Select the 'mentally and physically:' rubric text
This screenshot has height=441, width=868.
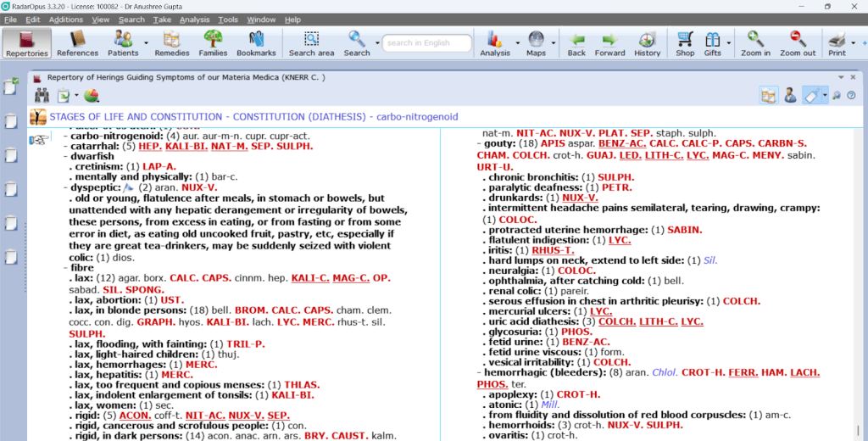133,177
